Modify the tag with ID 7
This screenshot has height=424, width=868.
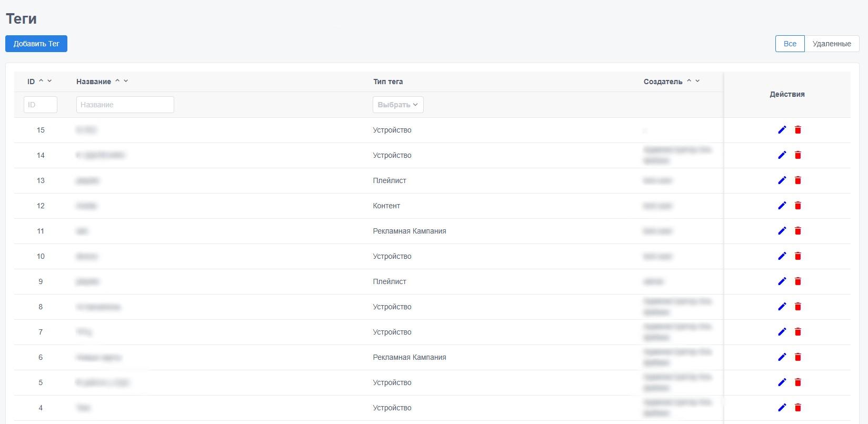pyautogui.click(x=782, y=332)
